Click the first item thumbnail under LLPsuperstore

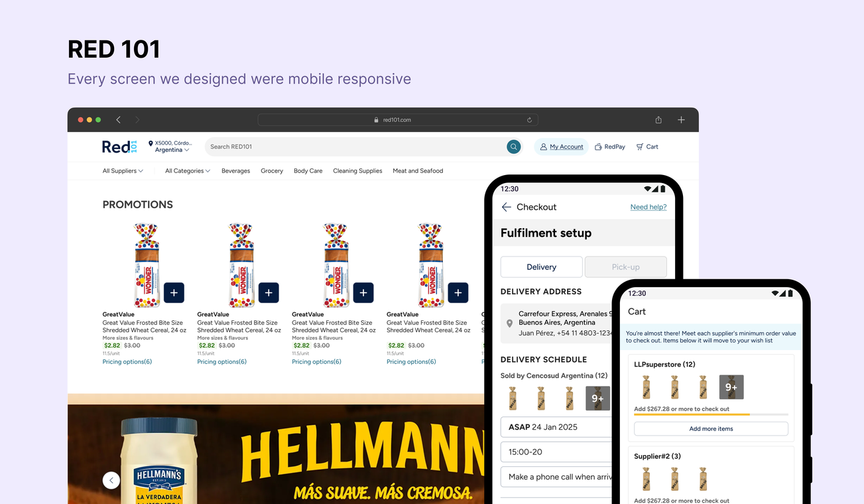coord(646,387)
